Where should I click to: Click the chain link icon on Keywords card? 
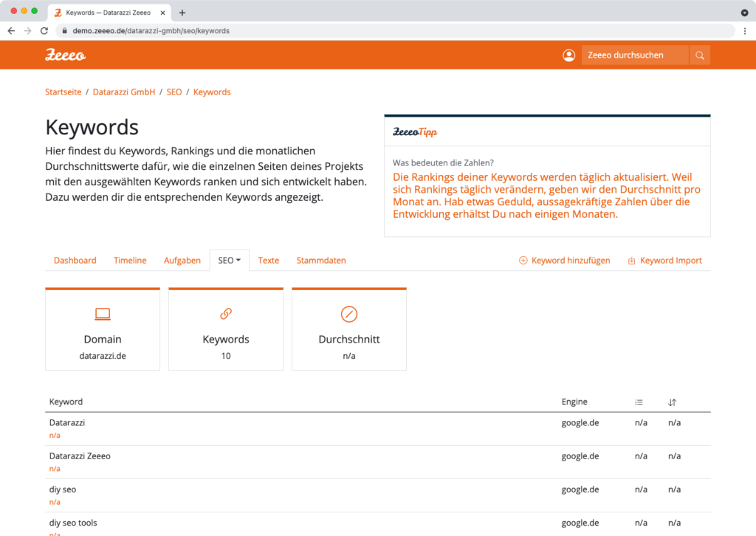pyautogui.click(x=226, y=314)
